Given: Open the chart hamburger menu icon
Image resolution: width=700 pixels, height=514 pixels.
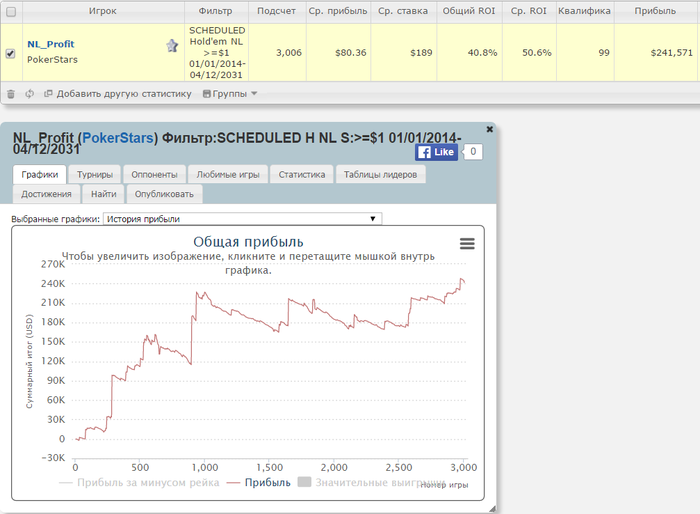Looking at the screenshot, I should pyautogui.click(x=467, y=243).
